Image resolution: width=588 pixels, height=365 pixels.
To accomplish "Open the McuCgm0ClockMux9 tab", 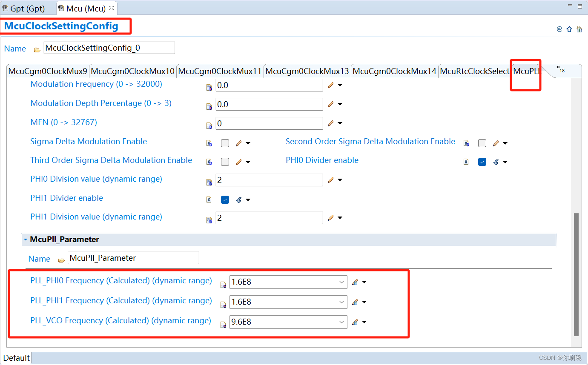I will [48, 71].
